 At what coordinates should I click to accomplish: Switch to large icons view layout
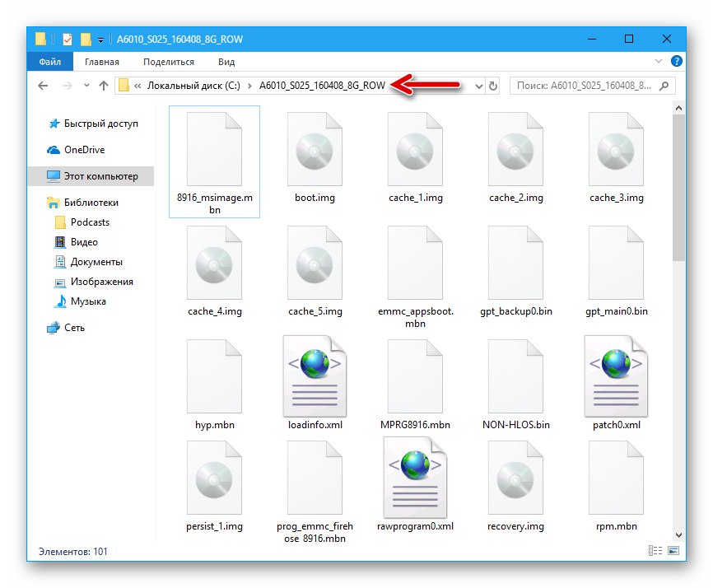673,551
